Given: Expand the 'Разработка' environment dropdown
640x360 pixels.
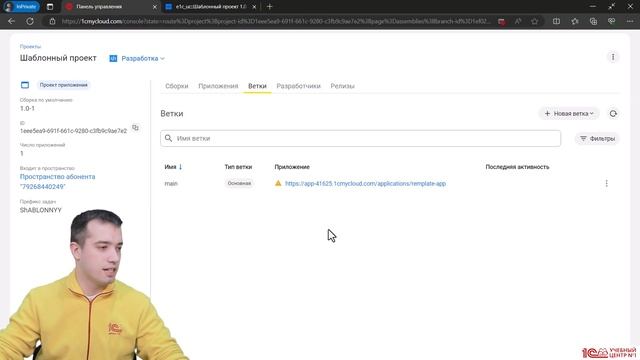Looking at the screenshot, I should (x=137, y=58).
